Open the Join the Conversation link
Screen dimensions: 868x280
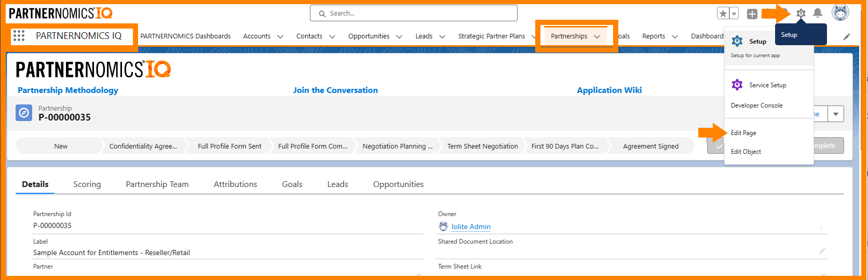point(335,90)
